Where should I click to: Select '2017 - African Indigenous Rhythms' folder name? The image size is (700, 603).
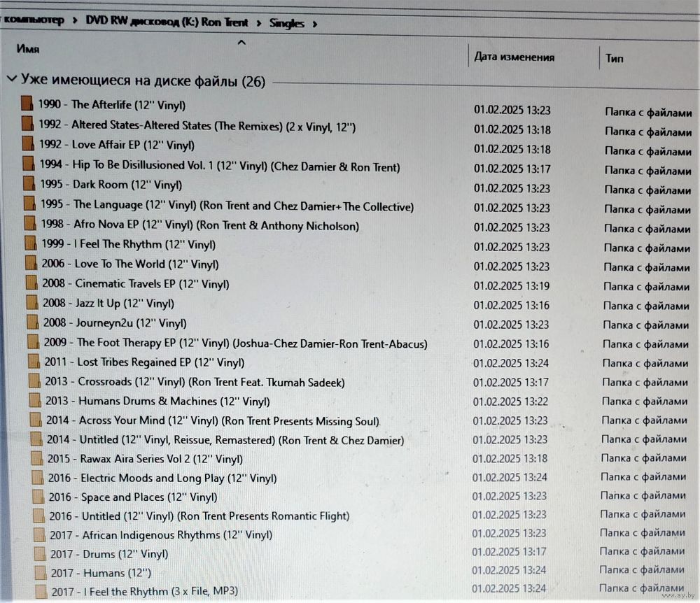(161, 534)
